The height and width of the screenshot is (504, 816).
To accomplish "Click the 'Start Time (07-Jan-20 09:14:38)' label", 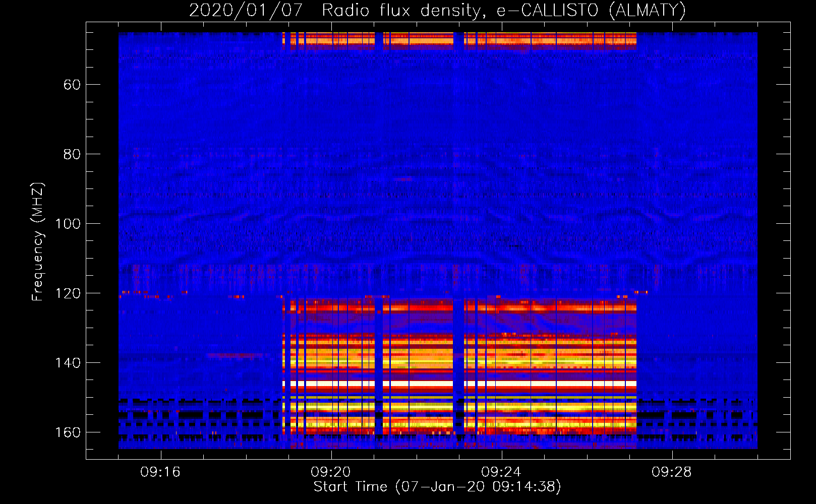I will 437,487.
